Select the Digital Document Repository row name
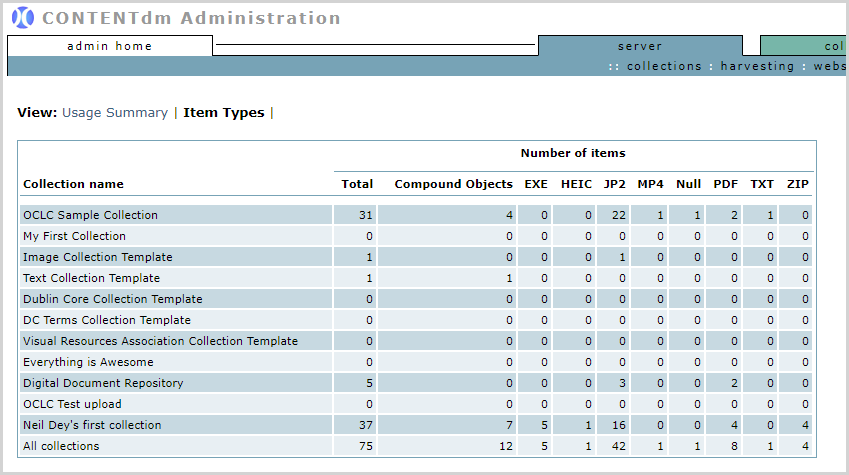Screen dimensions: 849x475 (x=103, y=383)
